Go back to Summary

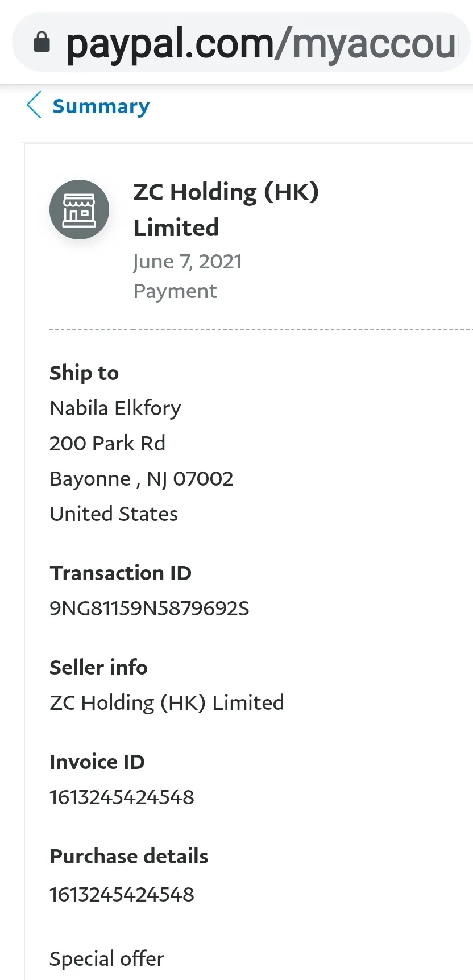click(101, 106)
